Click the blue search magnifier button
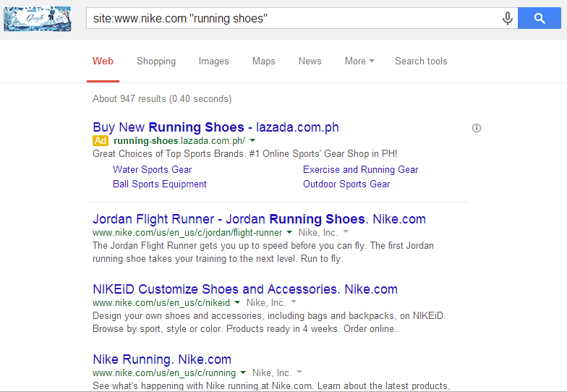The width and height of the screenshot is (567, 392). 540,18
